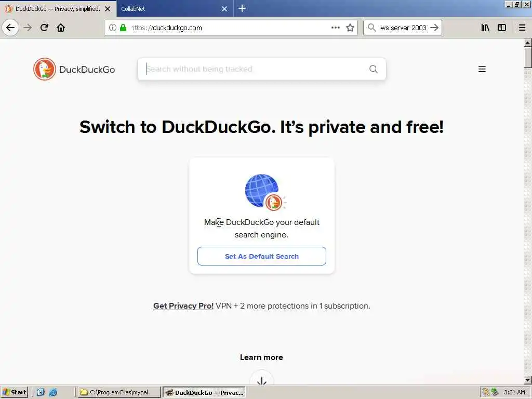This screenshot has height=399, width=532.
Task: Open the browser hamburger menu in toolbar
Action: 522,28
